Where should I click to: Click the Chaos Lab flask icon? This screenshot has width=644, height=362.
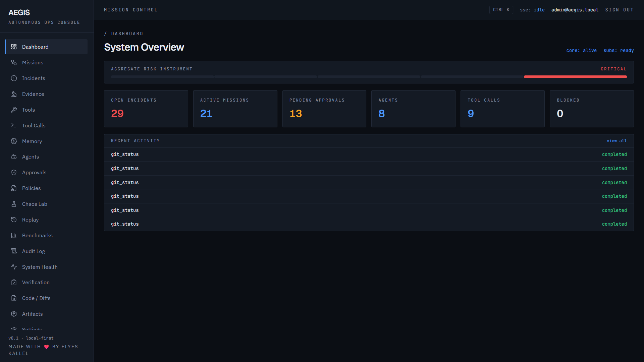(x=14, y=204)
